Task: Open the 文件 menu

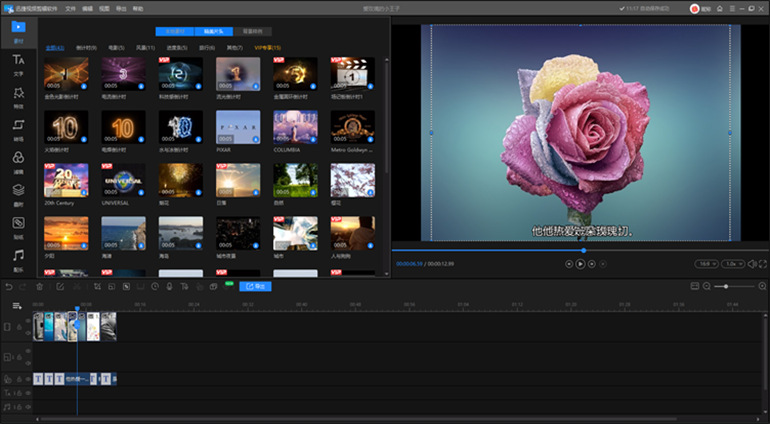Action: pos(71,9)
